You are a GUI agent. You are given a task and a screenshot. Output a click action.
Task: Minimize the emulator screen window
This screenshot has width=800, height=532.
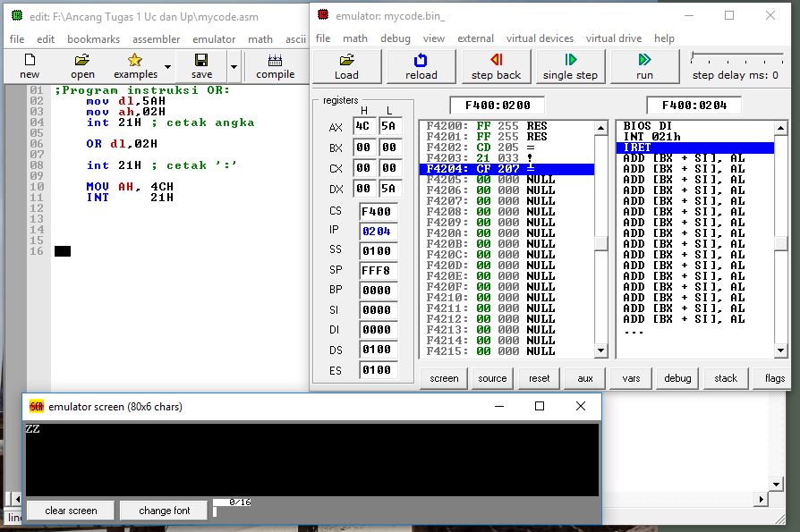tap(499, 406)
